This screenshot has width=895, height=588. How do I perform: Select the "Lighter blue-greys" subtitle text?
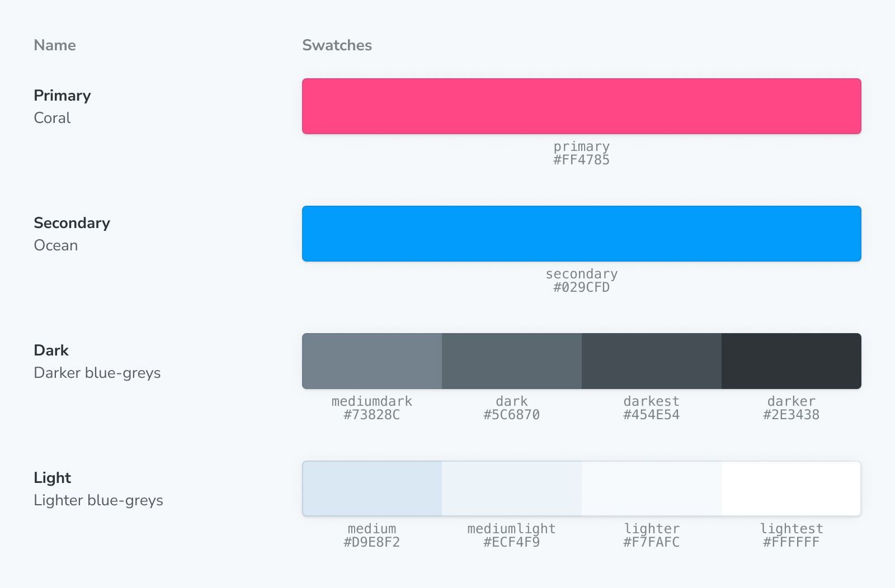point(98,500)
